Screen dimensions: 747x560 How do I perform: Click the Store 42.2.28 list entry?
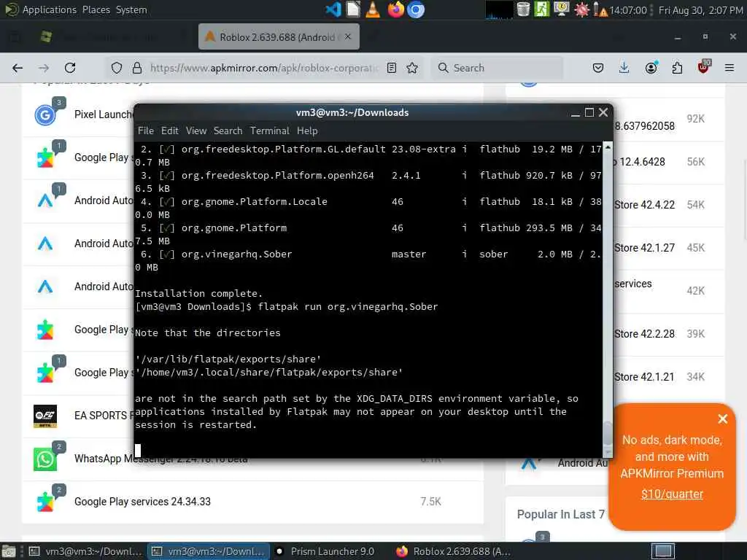[645, 334]
